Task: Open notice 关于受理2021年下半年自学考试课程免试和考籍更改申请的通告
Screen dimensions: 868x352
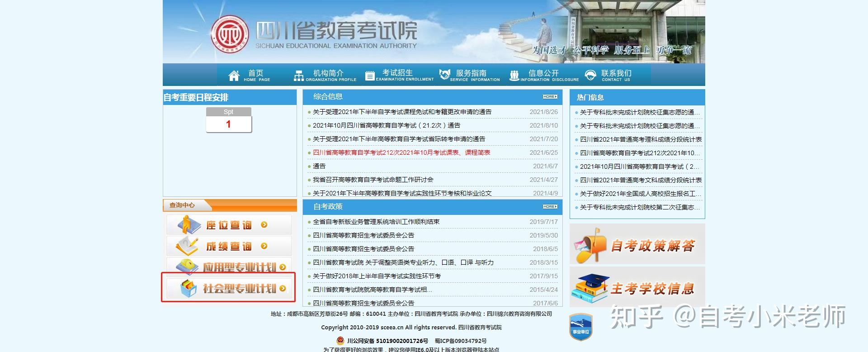Action: coord(402,112)
